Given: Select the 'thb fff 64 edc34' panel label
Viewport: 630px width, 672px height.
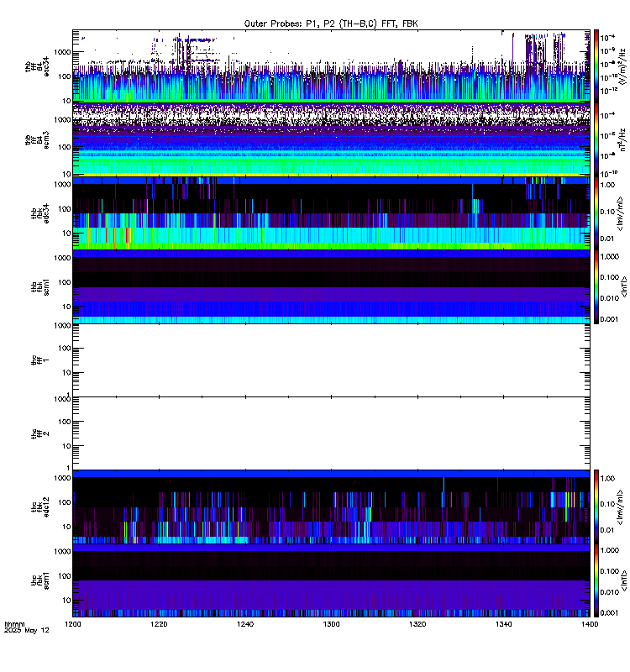Looking at the screenshot, I should (37, 66).
